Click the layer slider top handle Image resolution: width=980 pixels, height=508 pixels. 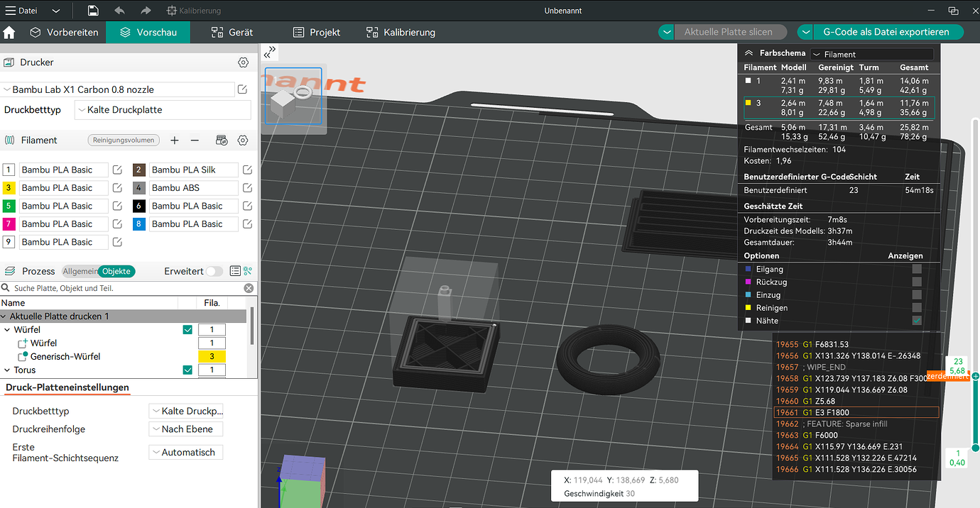[976, 376]
